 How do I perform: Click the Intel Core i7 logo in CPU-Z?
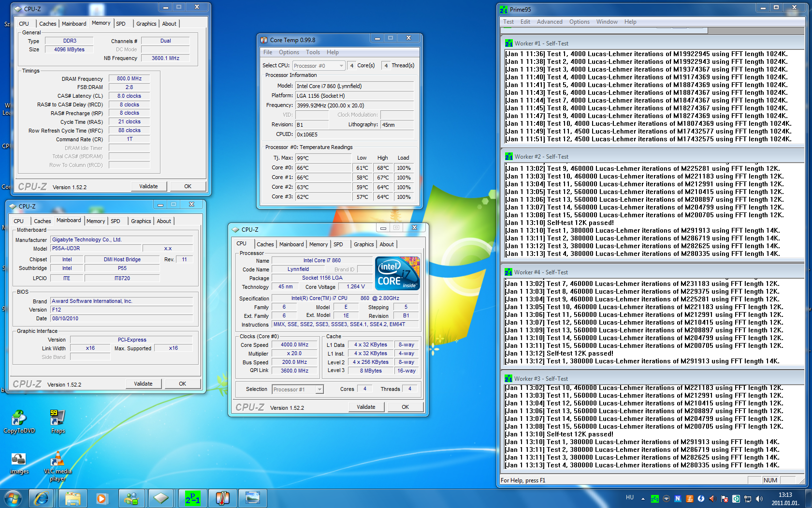(x=397, y=273)
